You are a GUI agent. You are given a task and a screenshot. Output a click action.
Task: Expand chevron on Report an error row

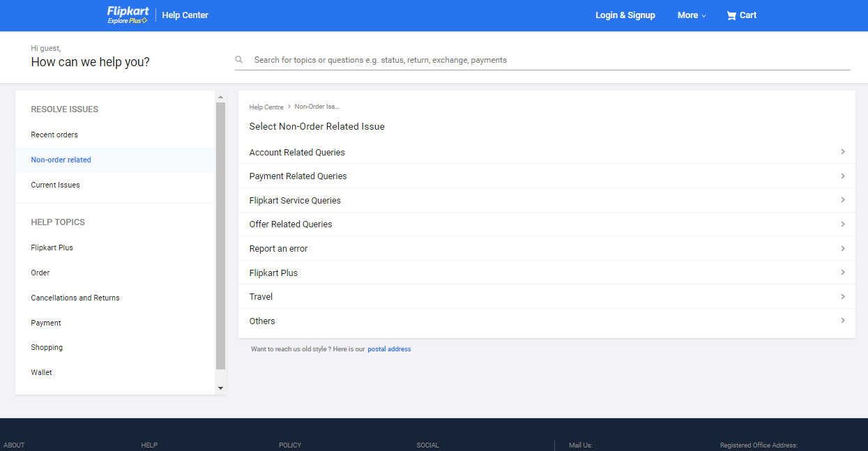pos(843,248)
